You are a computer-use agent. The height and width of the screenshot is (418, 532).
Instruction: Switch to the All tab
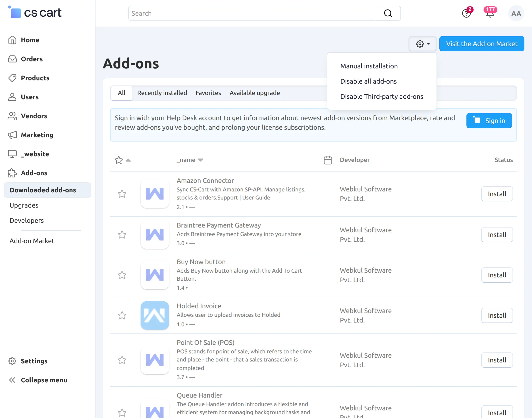coord(122,93)
